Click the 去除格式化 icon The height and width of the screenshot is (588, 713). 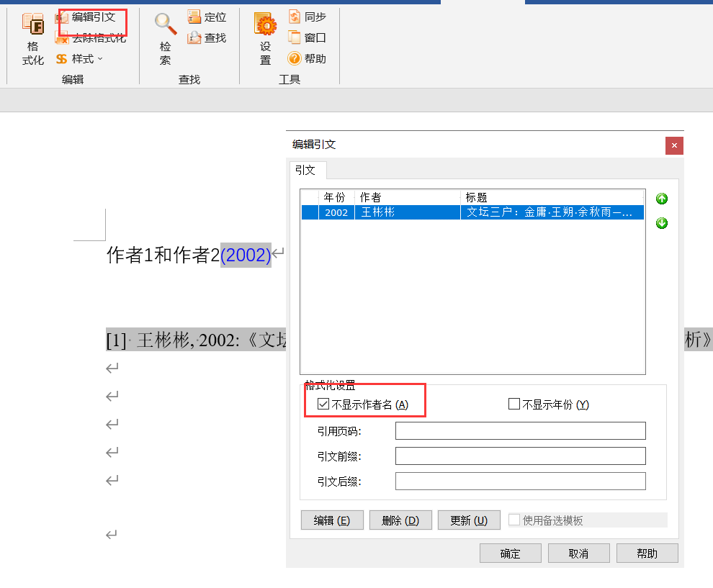(x=62, y=38)
